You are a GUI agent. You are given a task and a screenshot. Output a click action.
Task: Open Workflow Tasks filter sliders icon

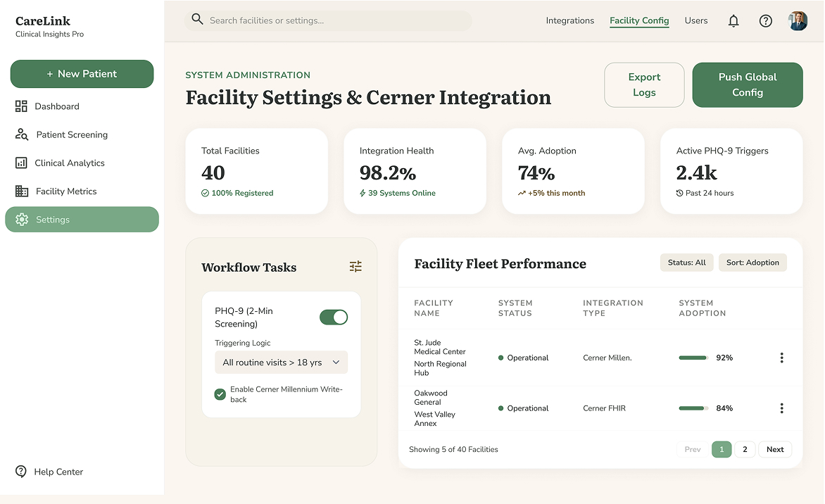click(355, 267)
